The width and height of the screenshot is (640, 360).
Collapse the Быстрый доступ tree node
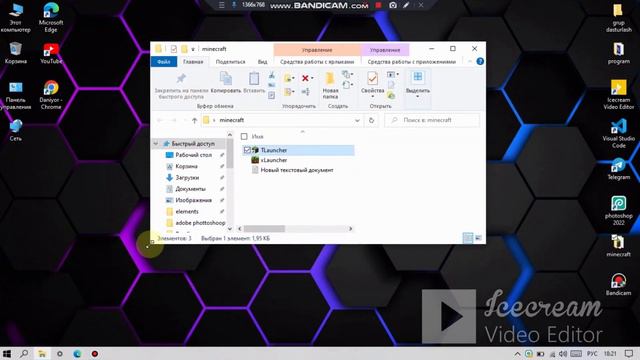(156, 144)
